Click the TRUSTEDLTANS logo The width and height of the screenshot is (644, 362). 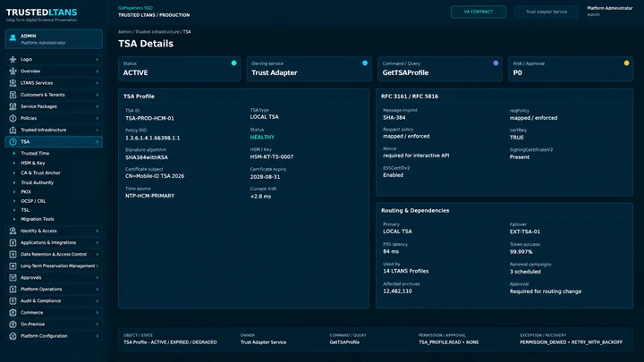[x=41, y=14]
